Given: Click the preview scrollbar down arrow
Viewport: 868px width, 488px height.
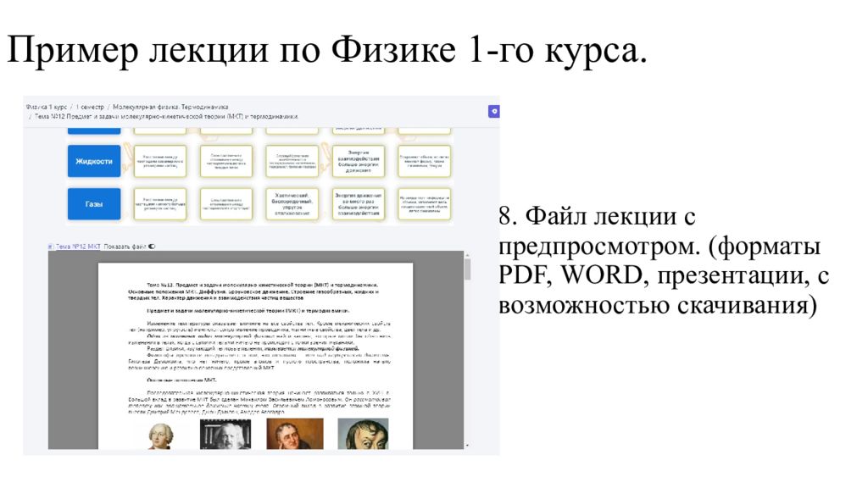Looking at the screenshot, I should click(467, 443).
